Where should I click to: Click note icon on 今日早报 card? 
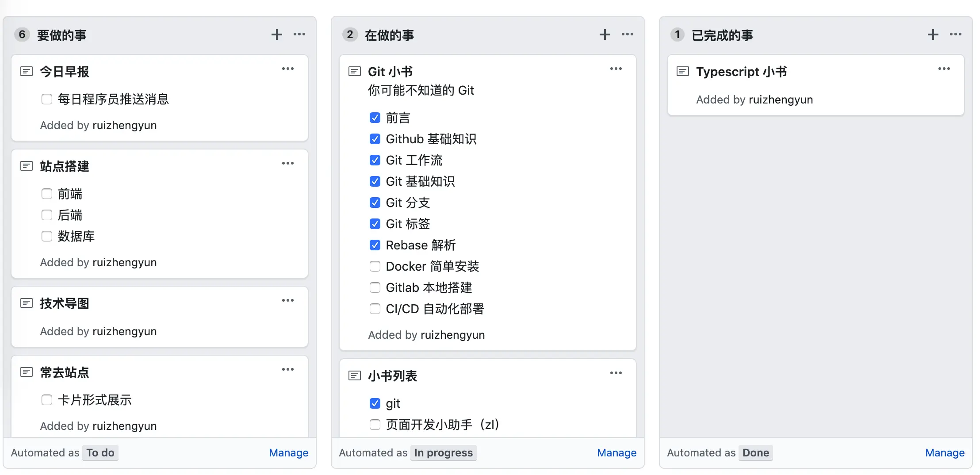click(x=27, y=71)
